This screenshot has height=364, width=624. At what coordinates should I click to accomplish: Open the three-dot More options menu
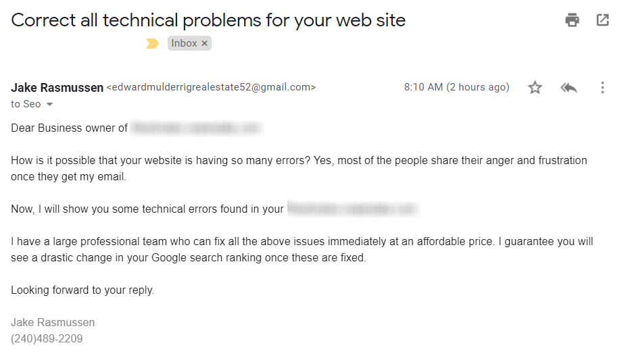602,87
